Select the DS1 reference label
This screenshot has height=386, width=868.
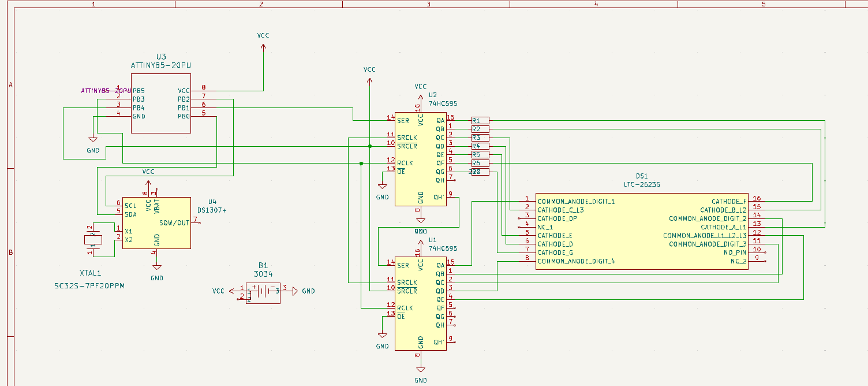[642, 176]
